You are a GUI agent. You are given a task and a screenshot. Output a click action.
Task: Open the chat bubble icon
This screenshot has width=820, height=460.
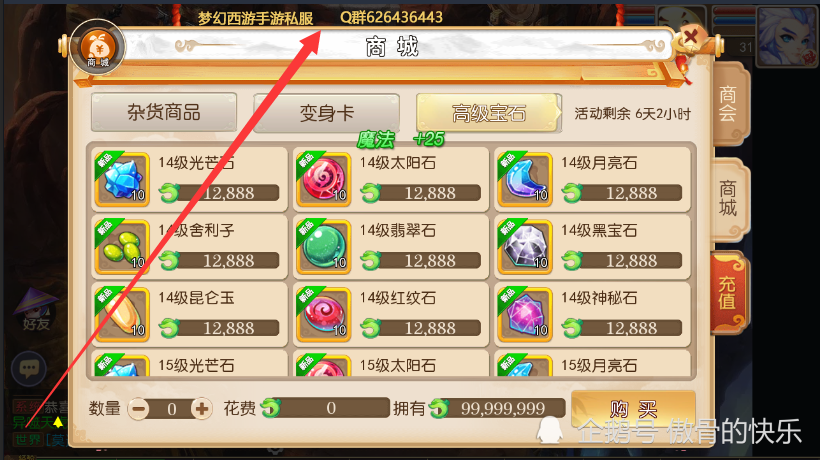point(29,369)
